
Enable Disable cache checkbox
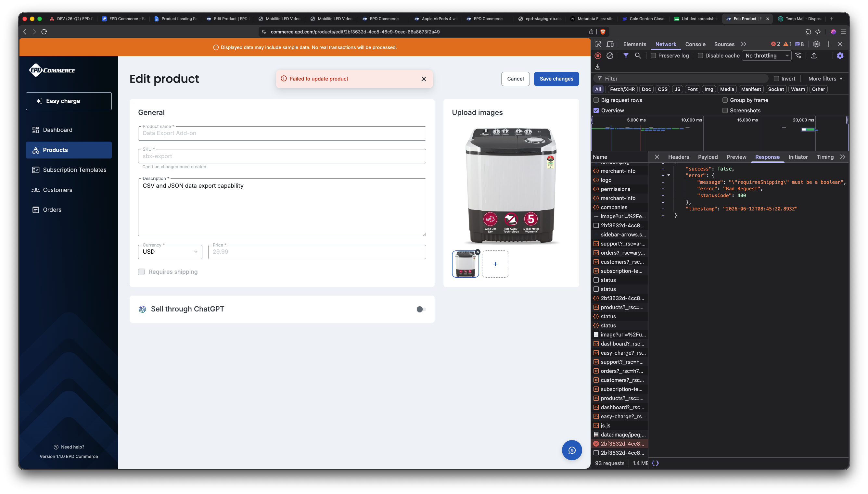700,56
